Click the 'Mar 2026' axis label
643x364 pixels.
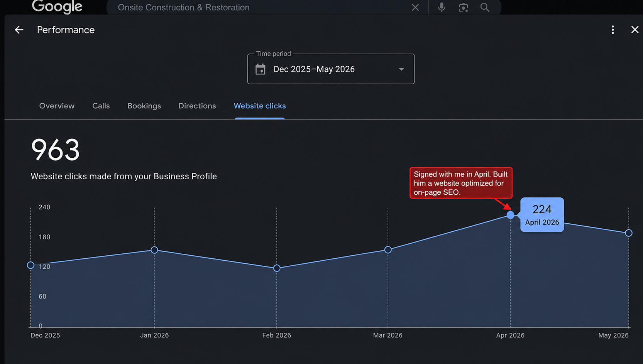point(387,335)
